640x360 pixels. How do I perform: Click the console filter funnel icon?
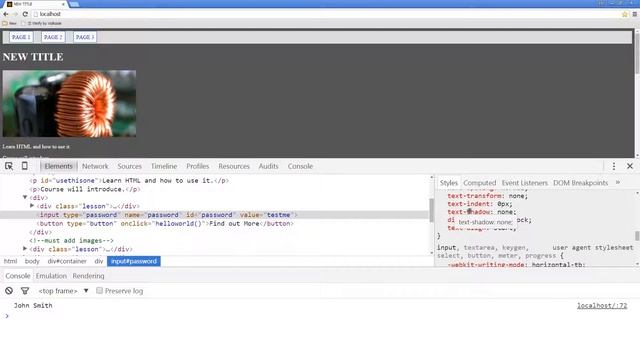pos(25,291)
